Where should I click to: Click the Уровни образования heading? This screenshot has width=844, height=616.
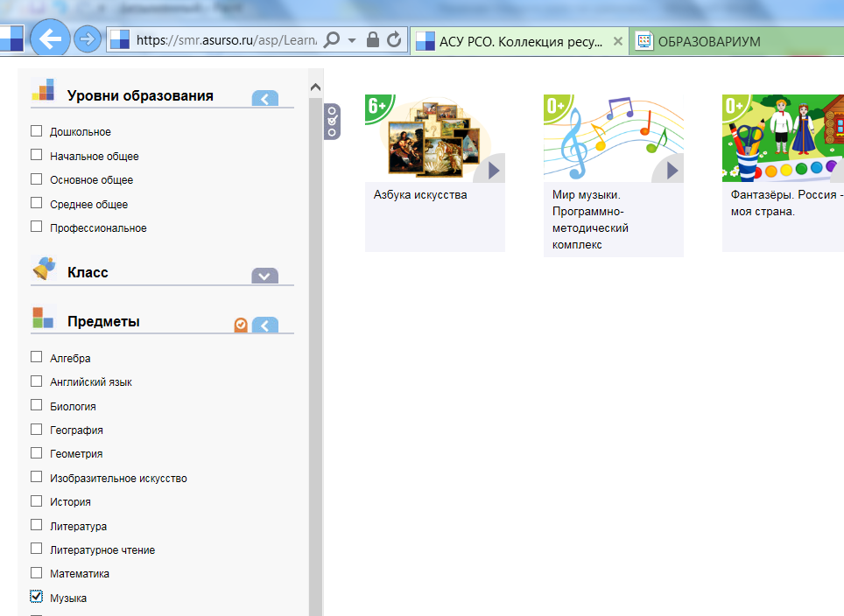pos(140,95)
